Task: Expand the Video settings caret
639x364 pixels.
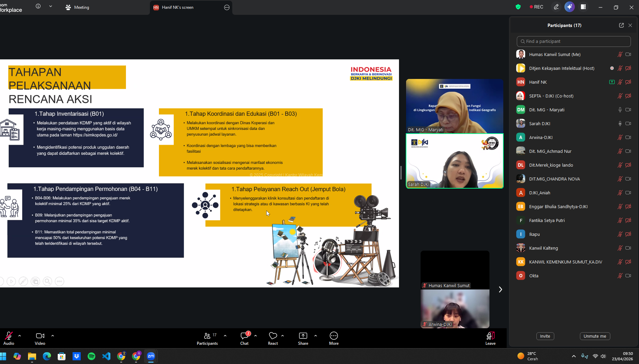Action: 53,336
